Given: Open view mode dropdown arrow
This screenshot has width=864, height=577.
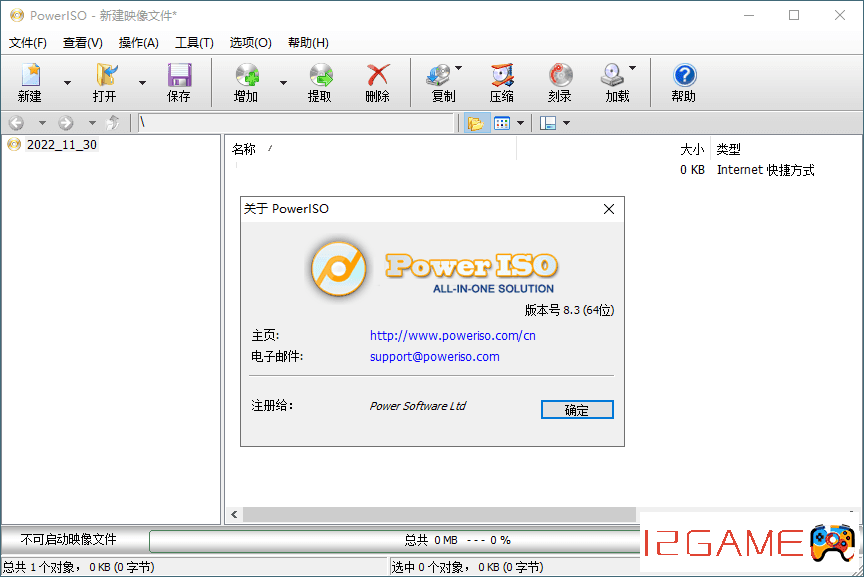Looking at the screenshot, I should point(520,123).
